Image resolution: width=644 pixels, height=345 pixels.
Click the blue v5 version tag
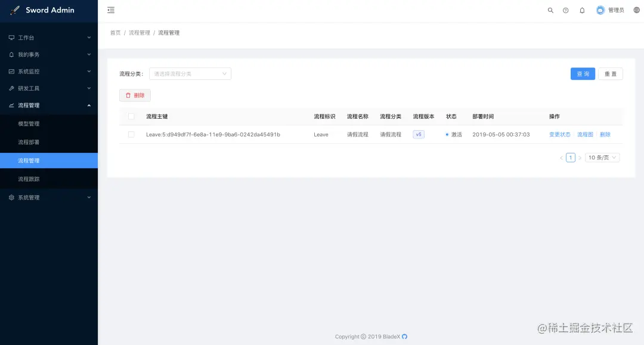tap(419, 134)
